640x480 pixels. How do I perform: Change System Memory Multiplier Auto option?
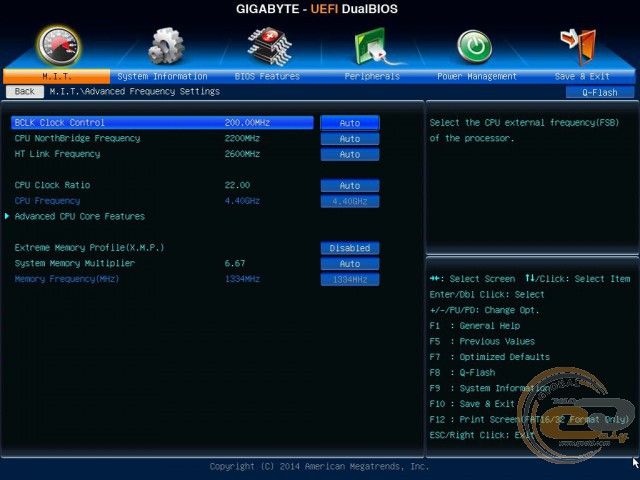pyautogui.click(x=350, y=264)
